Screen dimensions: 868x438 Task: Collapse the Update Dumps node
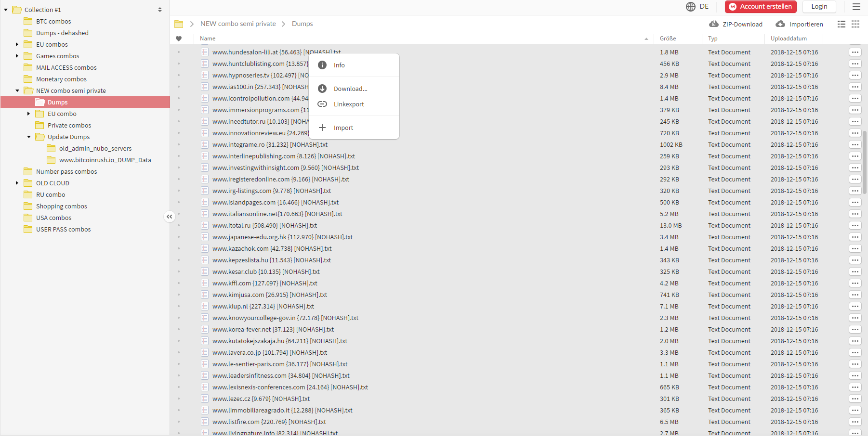(x=28, y=137)
